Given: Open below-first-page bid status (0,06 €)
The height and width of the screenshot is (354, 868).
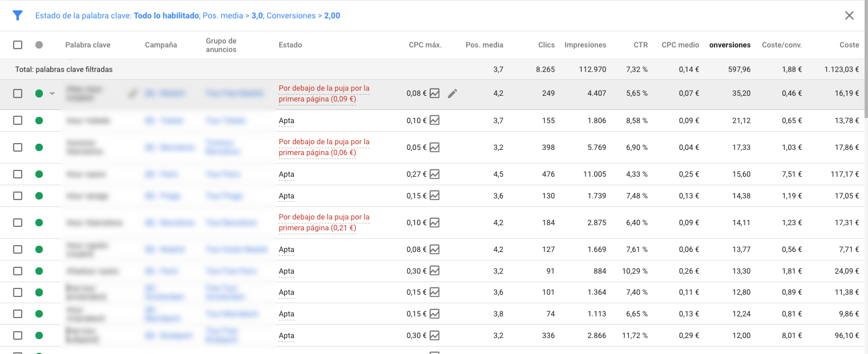Looking at the screenshot, I should coord(324,147).
